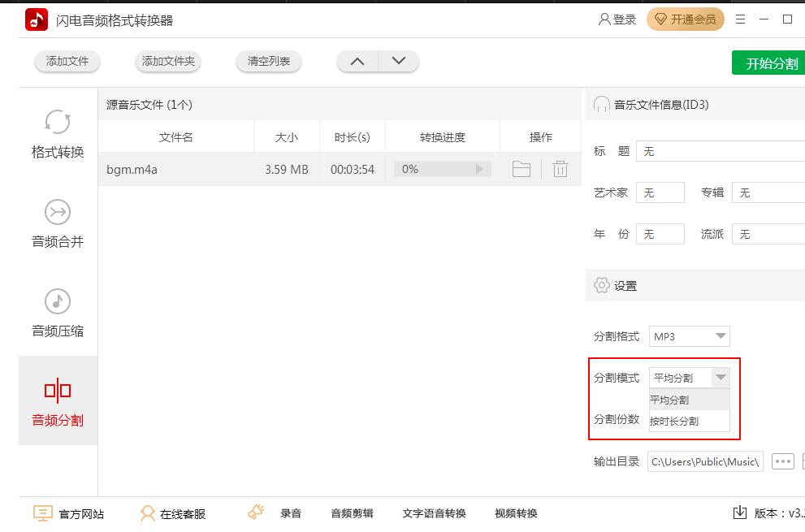Delete bgm.m4a with trash icon

pyautogui.click(x=560, y=169)
